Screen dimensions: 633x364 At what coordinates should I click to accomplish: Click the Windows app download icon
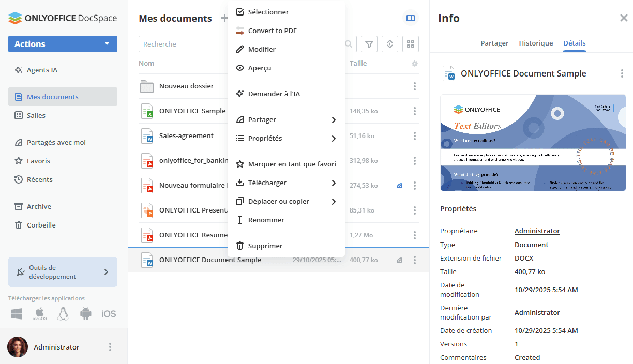pyautogui.click(x=16, y=313)
